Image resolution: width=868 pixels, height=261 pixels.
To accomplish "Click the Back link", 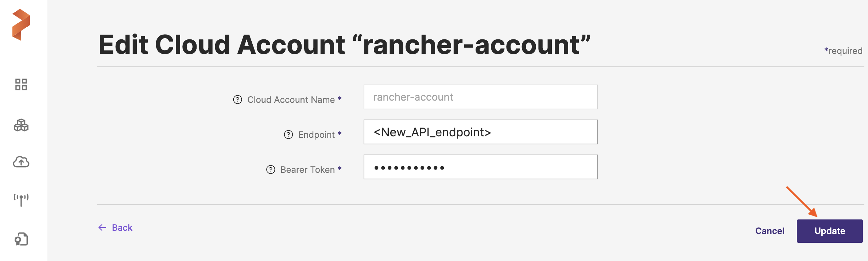I will (x=122, y=227).
